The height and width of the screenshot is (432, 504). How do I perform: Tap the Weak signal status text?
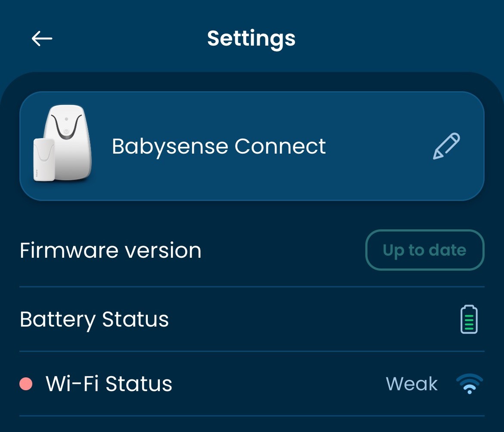tap(411, 384)
